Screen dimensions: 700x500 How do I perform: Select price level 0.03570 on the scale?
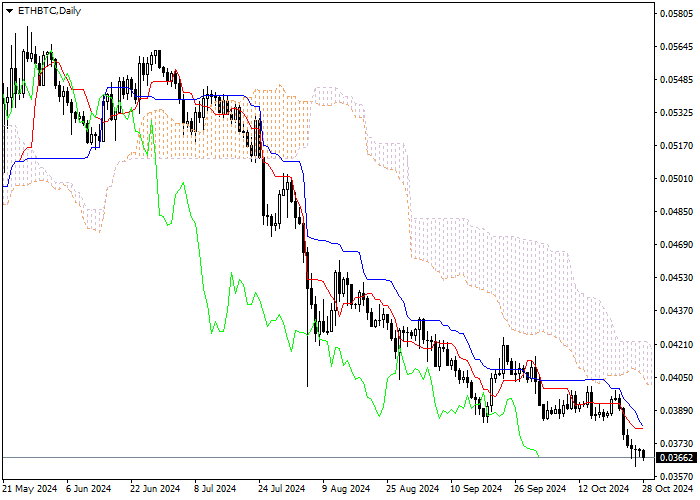[676, 476]
